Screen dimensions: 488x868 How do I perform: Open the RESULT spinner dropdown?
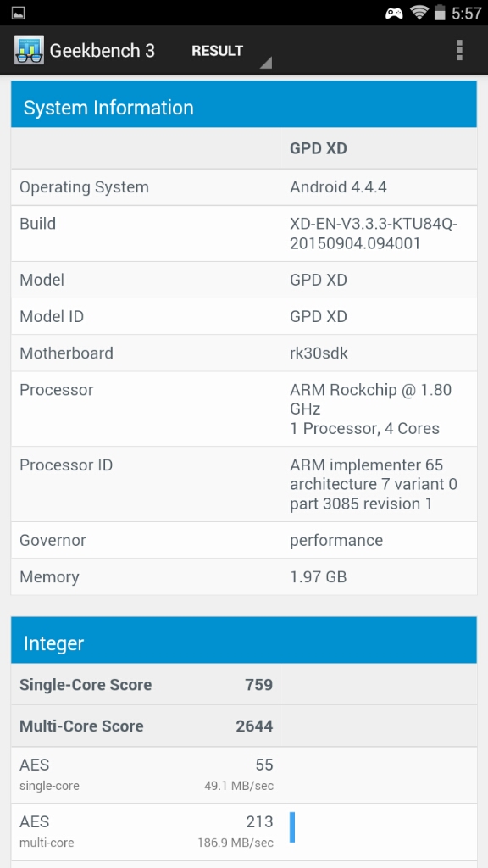(228, 51)
